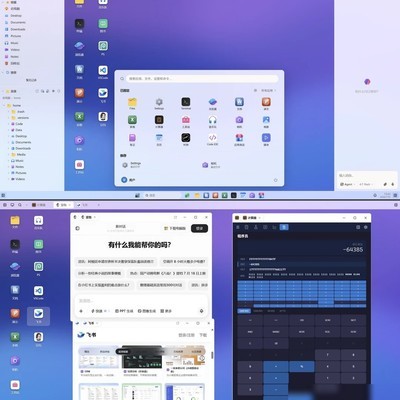400x400 pixels.
Task: Click the microphone icon in assistant panel
Action: (x=393, y=184)
